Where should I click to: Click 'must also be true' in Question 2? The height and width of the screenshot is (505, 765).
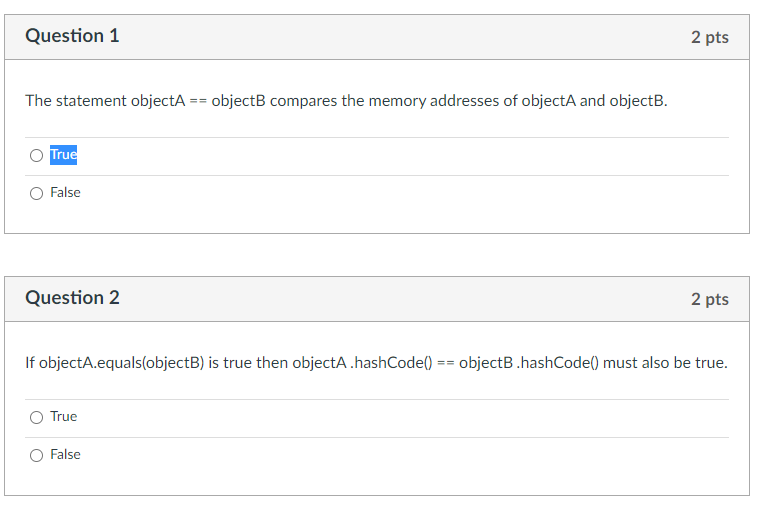(665, 363)
